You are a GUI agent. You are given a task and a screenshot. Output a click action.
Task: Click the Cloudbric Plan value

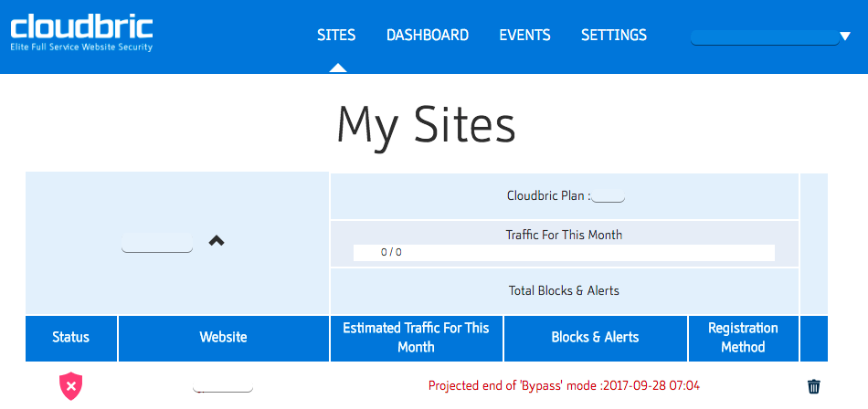tap(608, 196)
